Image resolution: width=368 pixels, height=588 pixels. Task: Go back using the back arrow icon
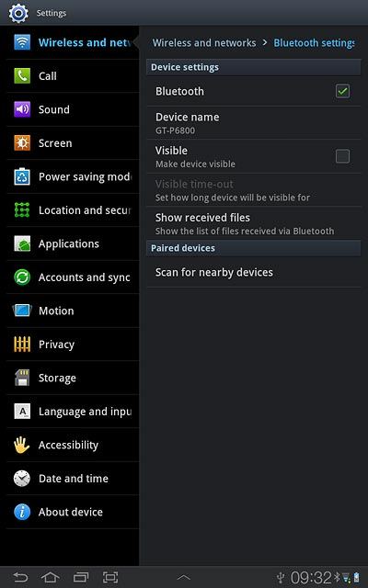tap(20, 577)
